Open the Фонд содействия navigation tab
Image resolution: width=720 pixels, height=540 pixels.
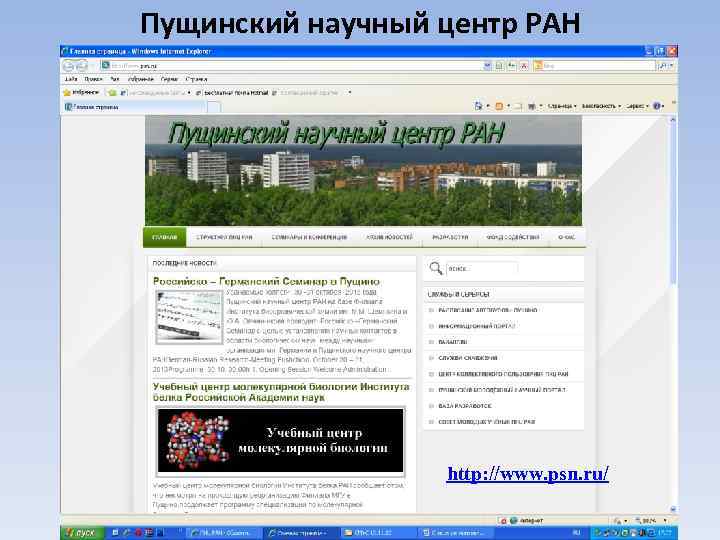(x=513, y=237)
